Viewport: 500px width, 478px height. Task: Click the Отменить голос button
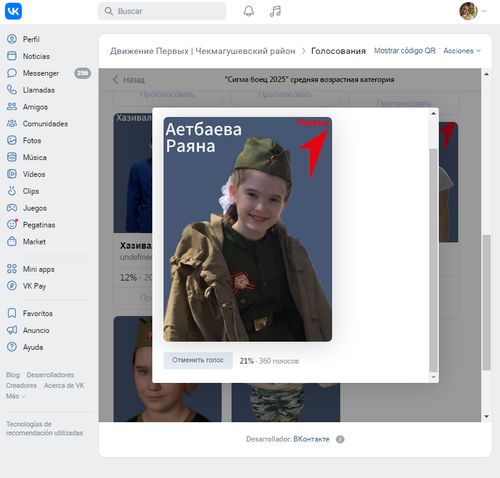198,360
